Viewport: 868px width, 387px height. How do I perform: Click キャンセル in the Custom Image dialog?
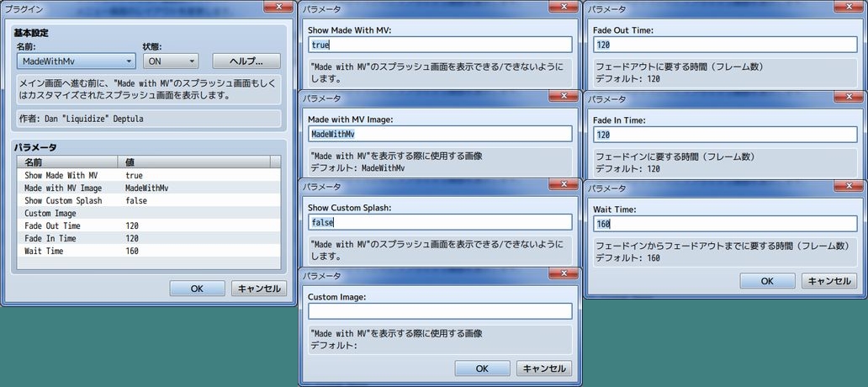544,368
